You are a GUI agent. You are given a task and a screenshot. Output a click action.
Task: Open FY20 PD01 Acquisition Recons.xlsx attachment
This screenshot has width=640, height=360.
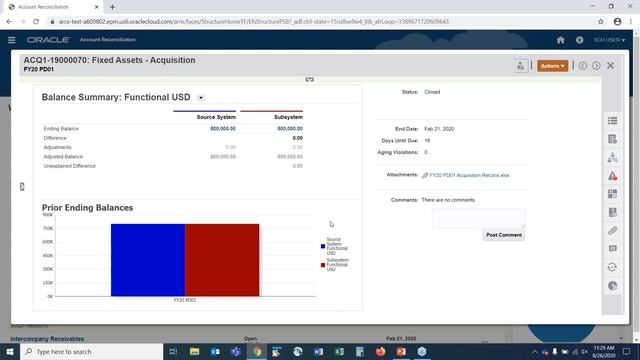click(469, 175)
